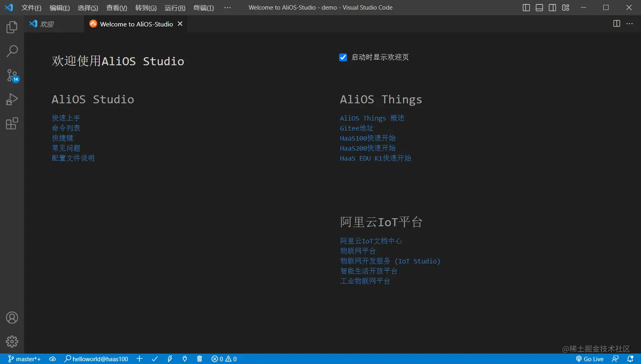This screenshot has width=641, height=364.
Task: Click the plus icon in the status bar
Action: 139,359
